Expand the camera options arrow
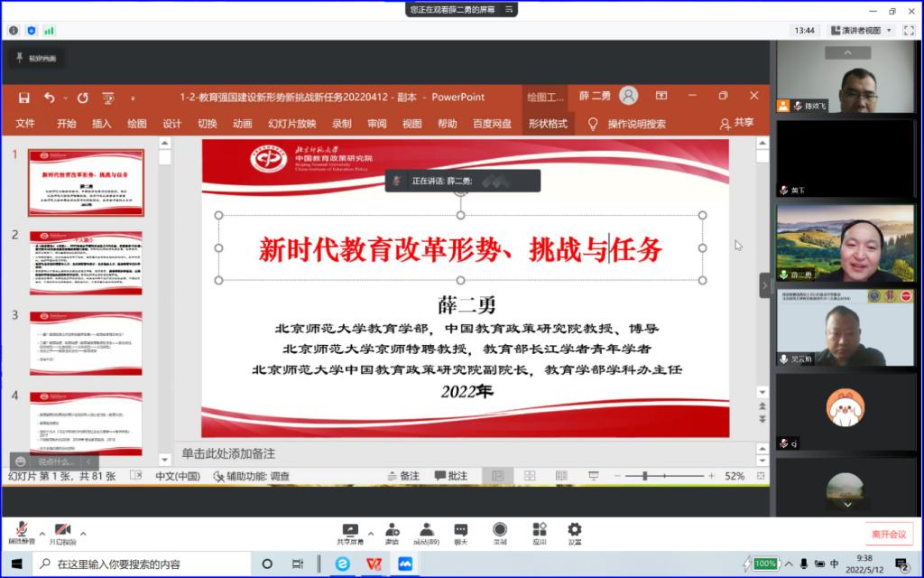 click(83, 533)
